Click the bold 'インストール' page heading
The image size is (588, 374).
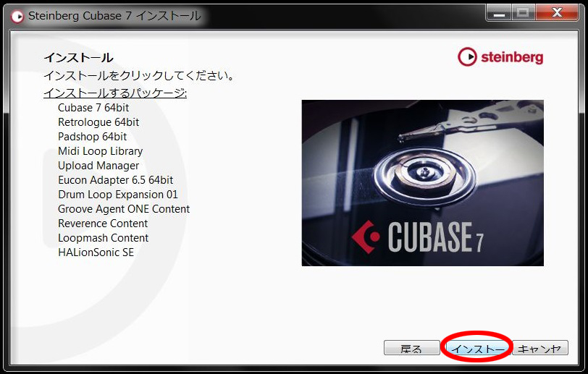[x=78, y=58]
